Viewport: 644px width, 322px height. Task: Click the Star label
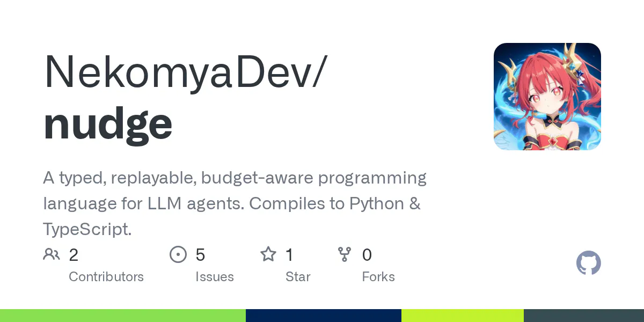tap(298, 277)
